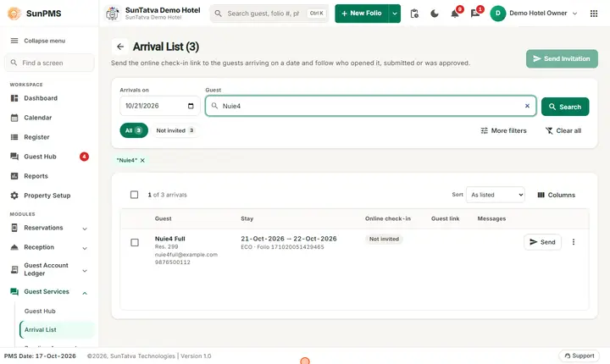Open the clipboard clock icon in header
The height and width of the screenshot is (364, 610).
414,14
